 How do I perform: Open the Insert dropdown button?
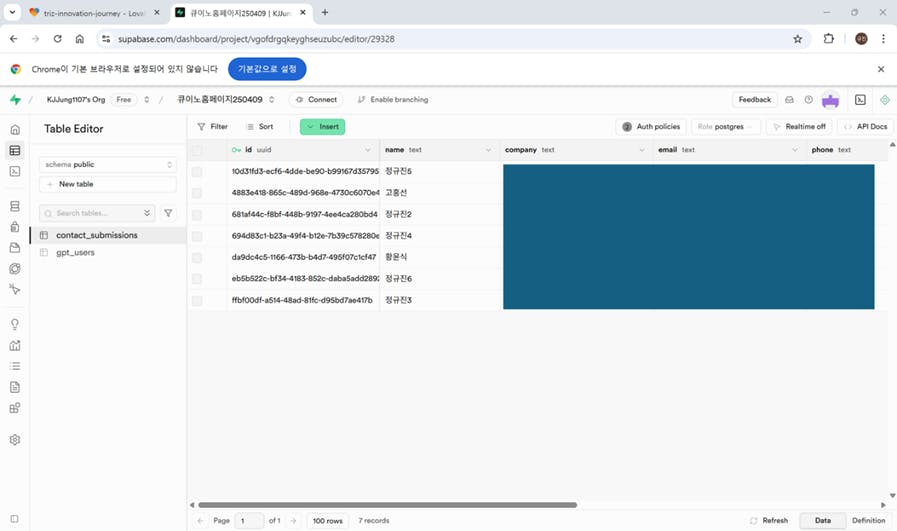[322, 126]
